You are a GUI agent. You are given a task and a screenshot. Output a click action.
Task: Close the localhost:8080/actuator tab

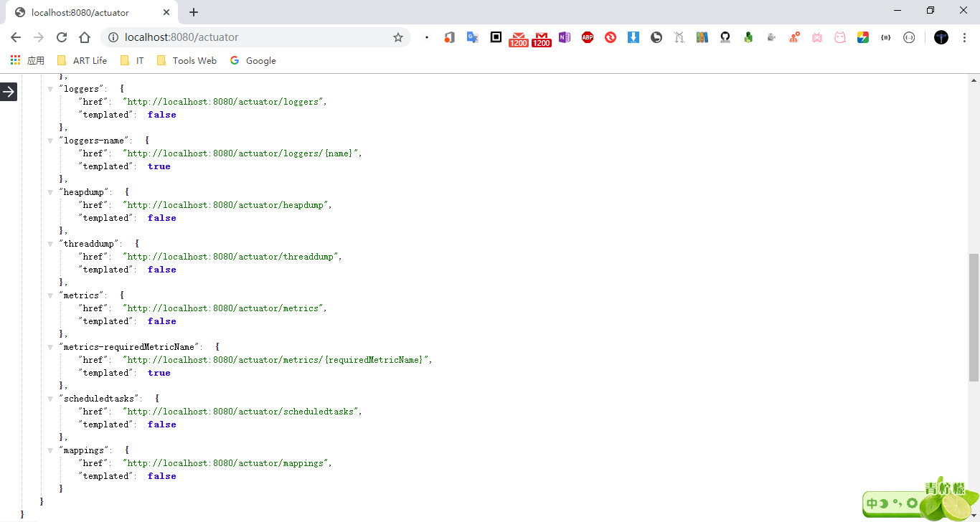[x=166, y=12]
